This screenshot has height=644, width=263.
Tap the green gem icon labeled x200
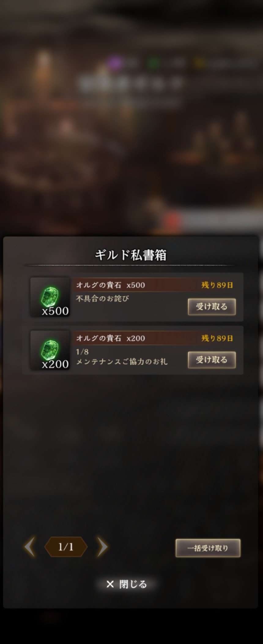pos(50,350)
